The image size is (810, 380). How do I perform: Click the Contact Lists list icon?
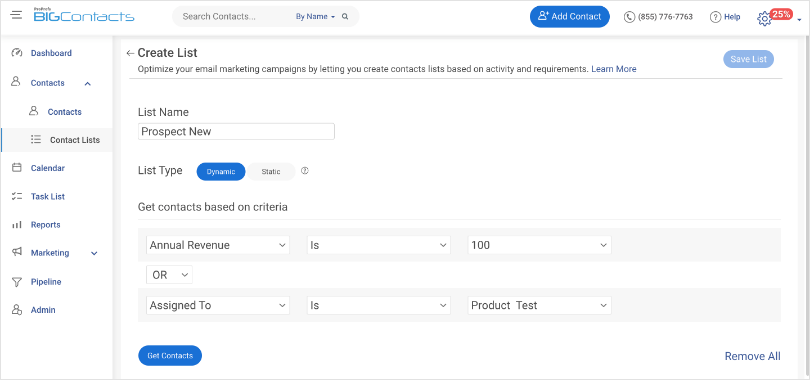tap(36, 139)
